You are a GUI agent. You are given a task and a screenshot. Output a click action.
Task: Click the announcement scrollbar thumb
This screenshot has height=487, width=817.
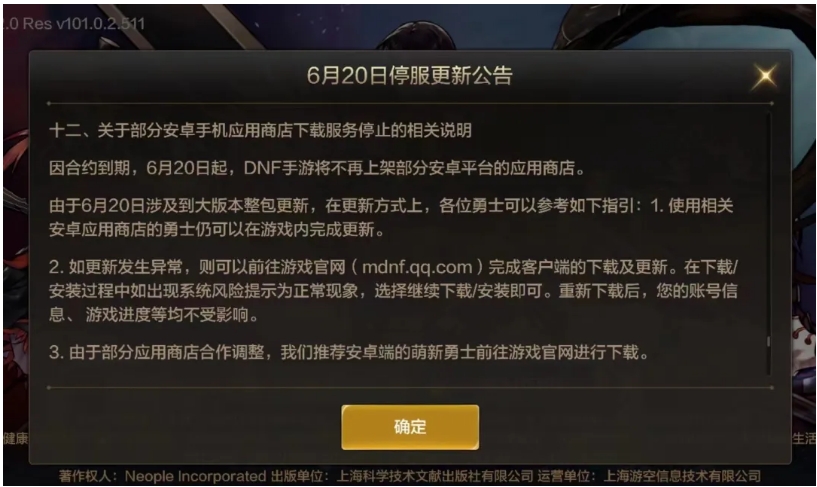769,342
